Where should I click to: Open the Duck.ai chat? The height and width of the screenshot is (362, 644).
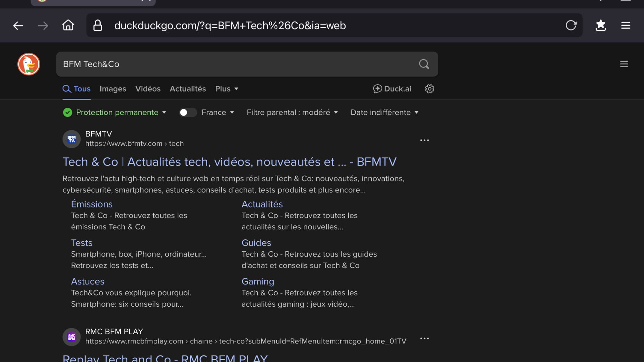pos(392,89)
